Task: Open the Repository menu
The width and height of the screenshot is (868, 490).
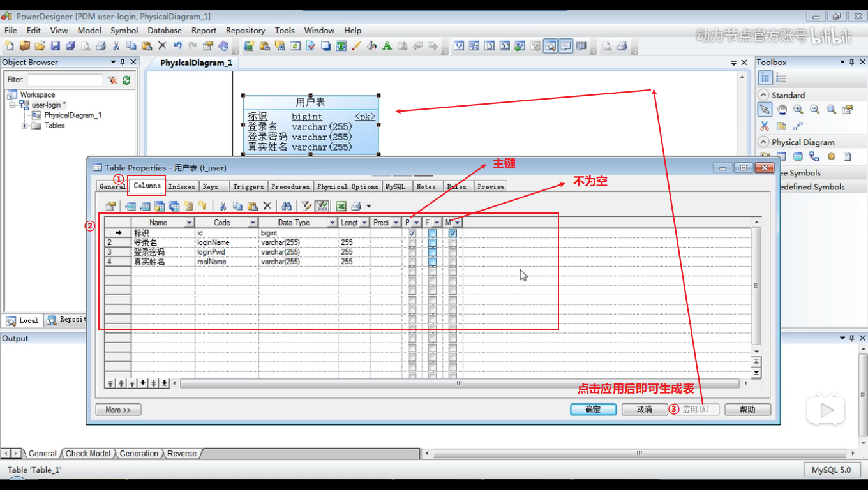Action: [x=246, y=30]
